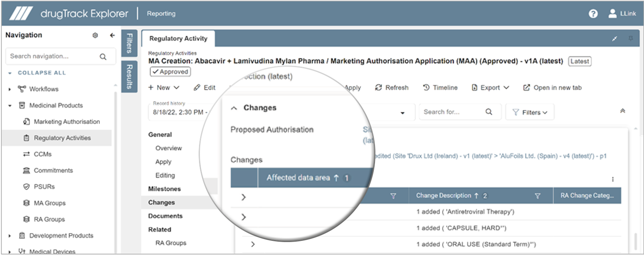The height and width of the screenshot is (255, 644).
Task: Open PSURs in navigation tree
Action: coord(44,187)
